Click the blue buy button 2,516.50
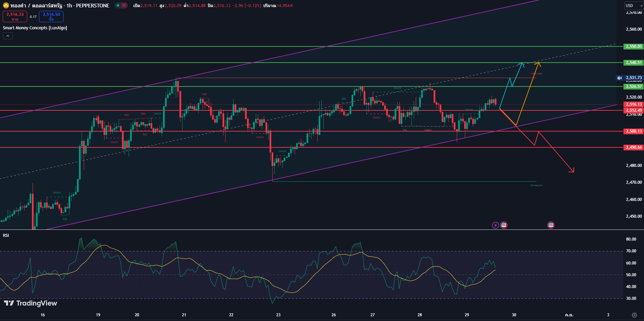The image size is (644, 321). pyautogui.click(x=51, y=16)
